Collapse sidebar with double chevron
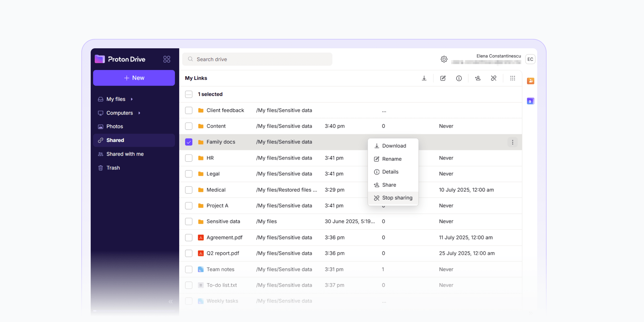The width and height of the screenshot is (644, 322). click(170, 302)
